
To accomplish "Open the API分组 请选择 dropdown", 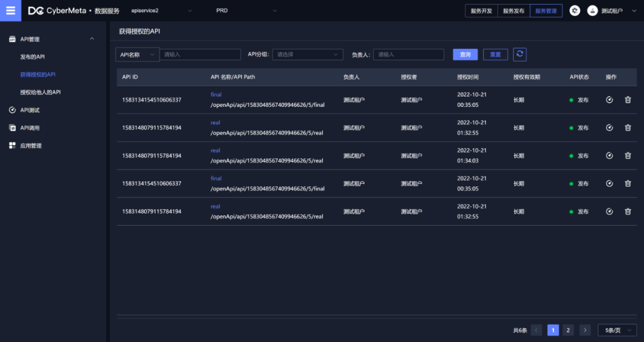I will pyautogui.click(x=308, y=54).
